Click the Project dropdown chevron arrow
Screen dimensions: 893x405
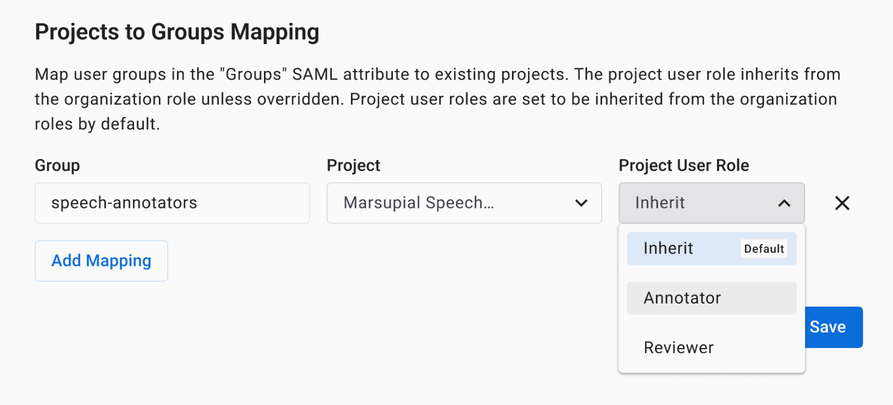click(x=581, y=203)
